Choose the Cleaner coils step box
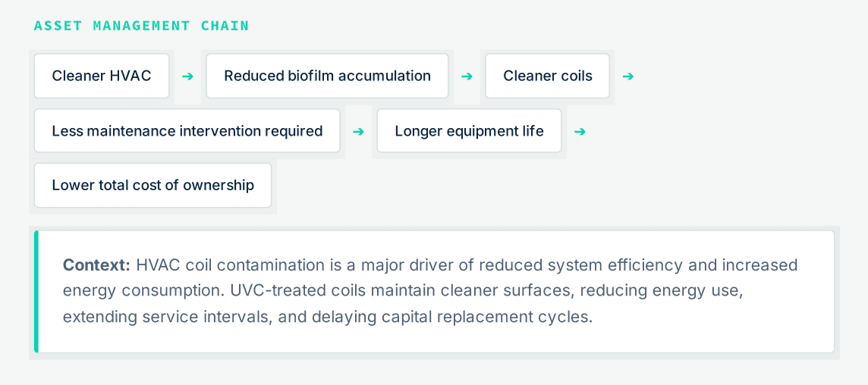 pyautogui.click(x=548, y=77)
